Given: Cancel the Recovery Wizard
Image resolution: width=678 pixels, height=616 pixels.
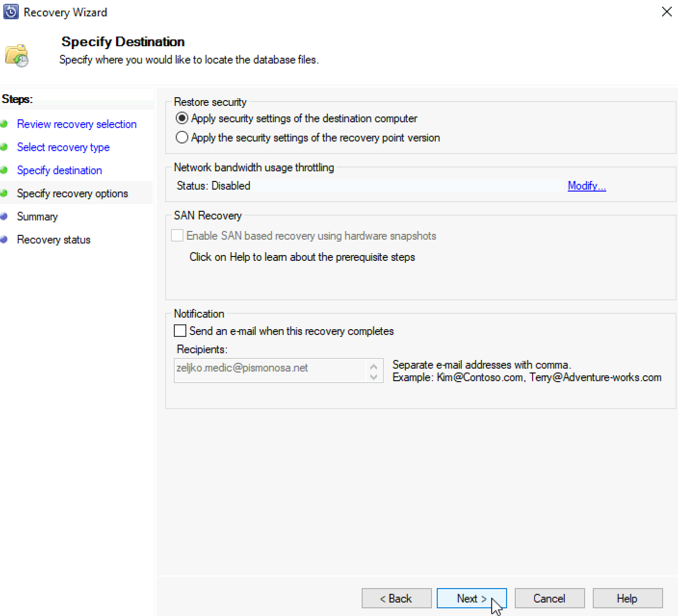Looking at the screenshot, I should (549, 598).
